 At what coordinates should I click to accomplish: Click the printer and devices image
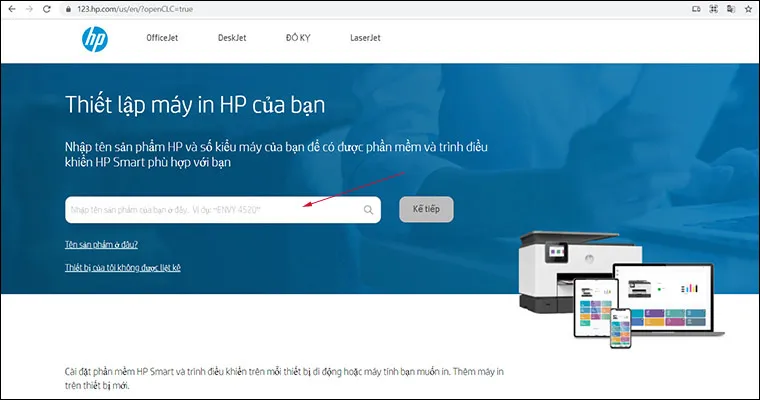[620, 289]
